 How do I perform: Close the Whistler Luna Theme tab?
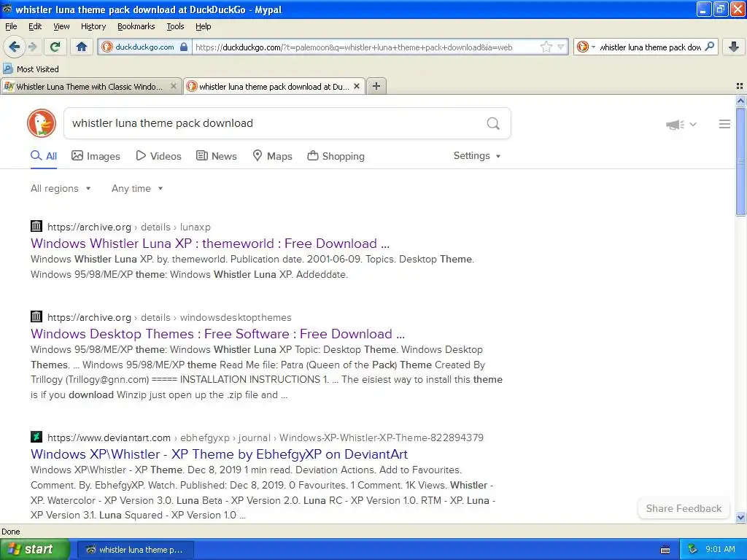(x=174, y=86)
